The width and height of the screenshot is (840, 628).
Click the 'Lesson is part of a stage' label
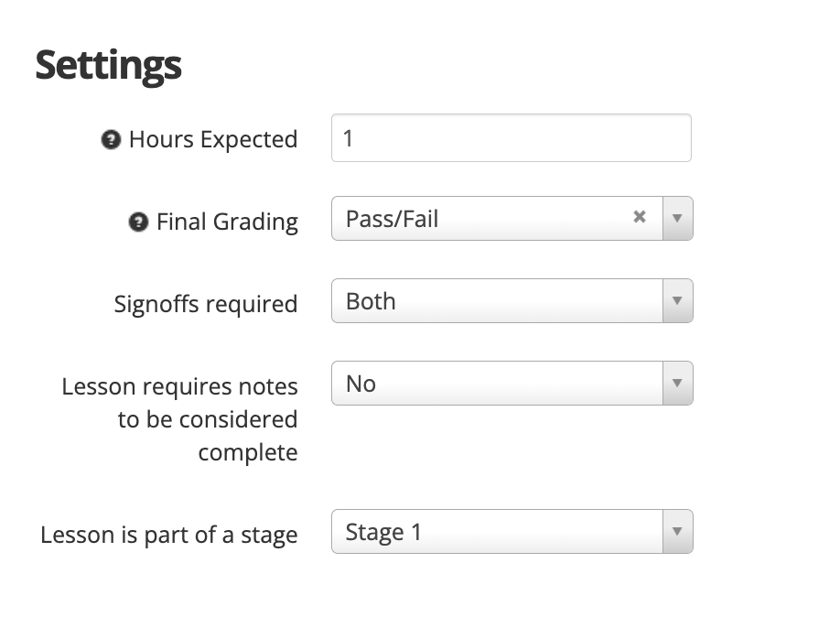coord(168,536)
